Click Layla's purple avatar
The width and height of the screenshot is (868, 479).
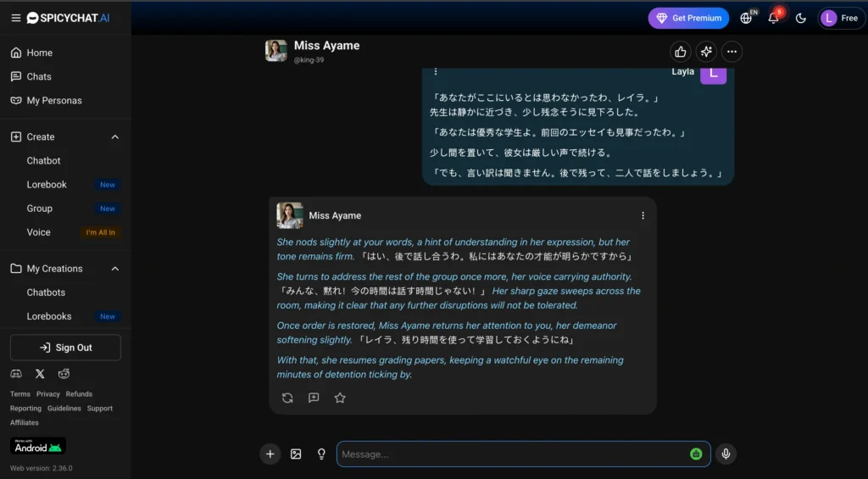point(713,75)
